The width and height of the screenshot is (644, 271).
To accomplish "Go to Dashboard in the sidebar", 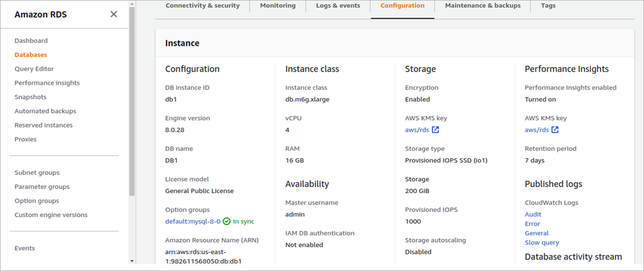I will [31, 41].
